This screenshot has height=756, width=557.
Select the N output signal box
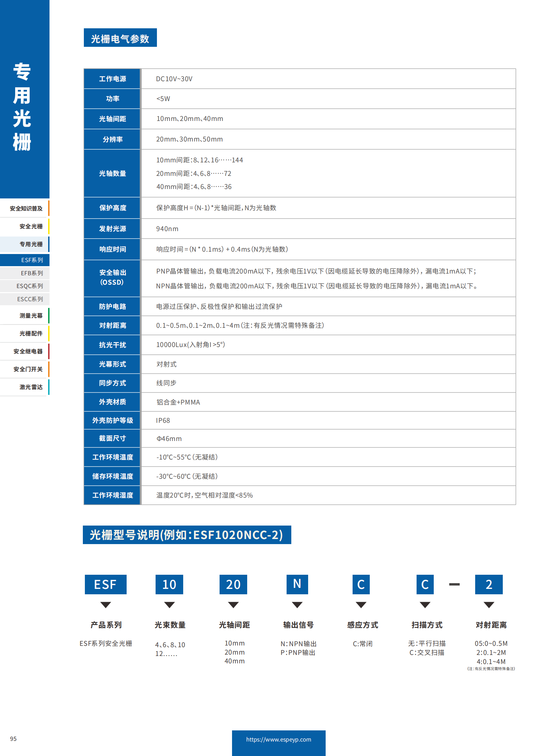(297, 585)
